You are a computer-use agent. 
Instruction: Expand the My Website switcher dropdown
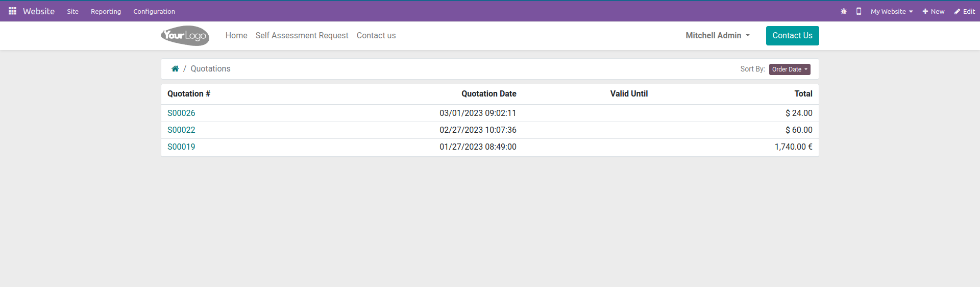point(891,11)
